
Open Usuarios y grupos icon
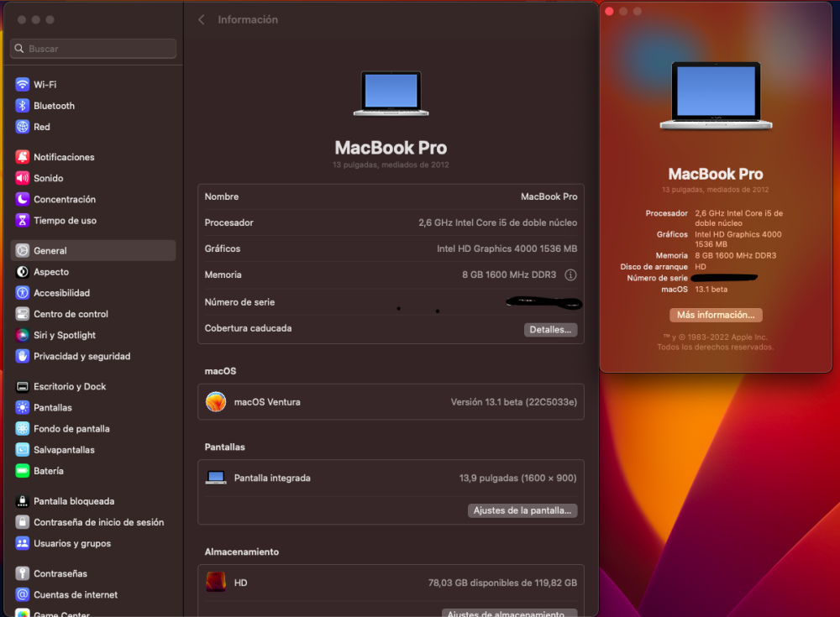[x=22, y=544]
